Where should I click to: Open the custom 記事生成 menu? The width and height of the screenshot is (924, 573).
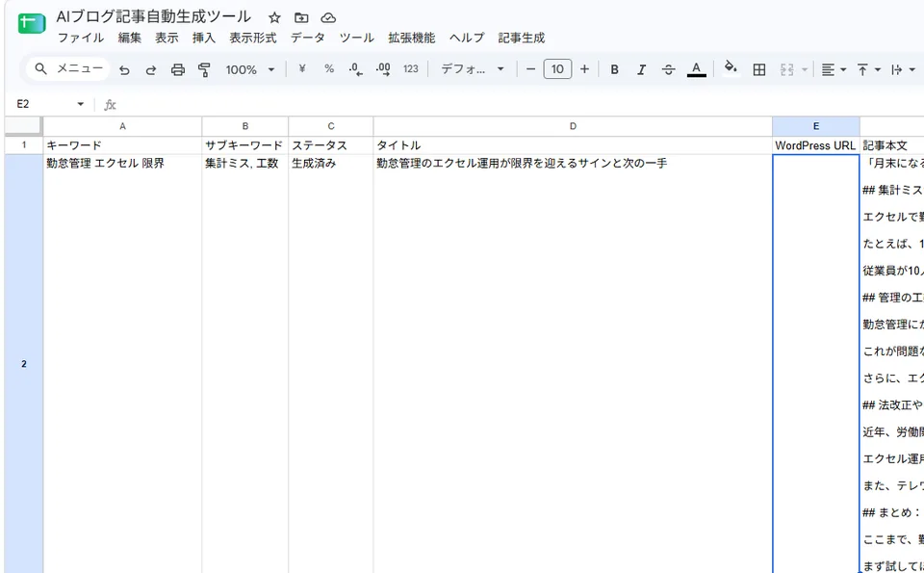(x=522, y=38)
